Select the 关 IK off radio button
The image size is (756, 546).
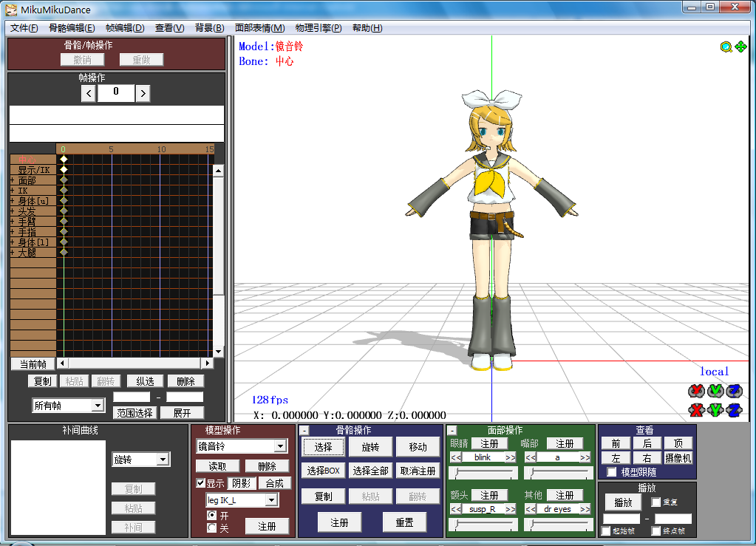click(211, 528)
